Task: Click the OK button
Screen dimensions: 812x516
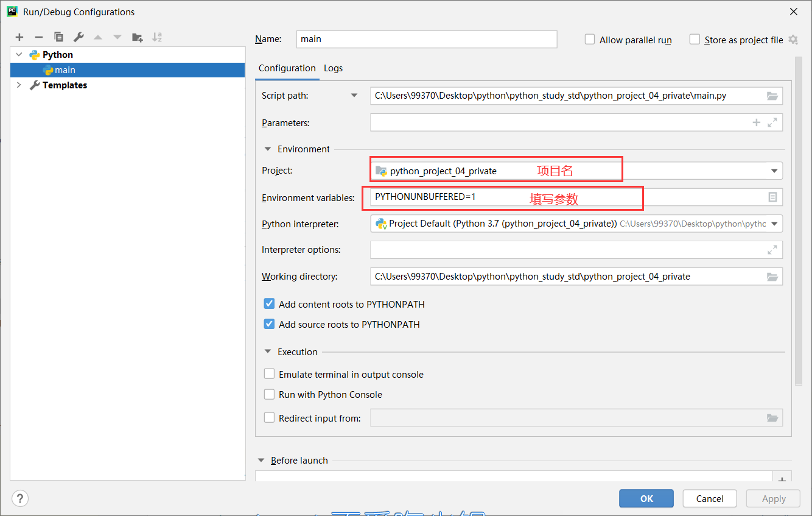Action: [646, 498]
